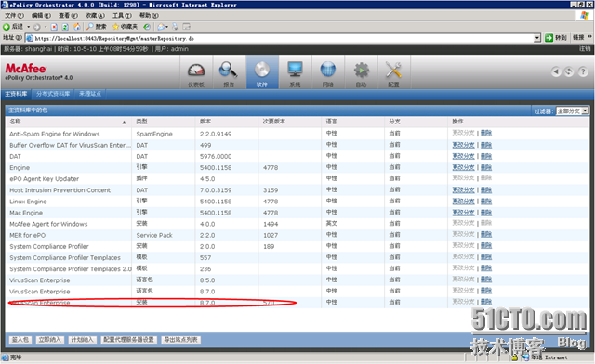Open the Help (帮助) menu
This screenshot has height=364, width=595.
point(149,16)
